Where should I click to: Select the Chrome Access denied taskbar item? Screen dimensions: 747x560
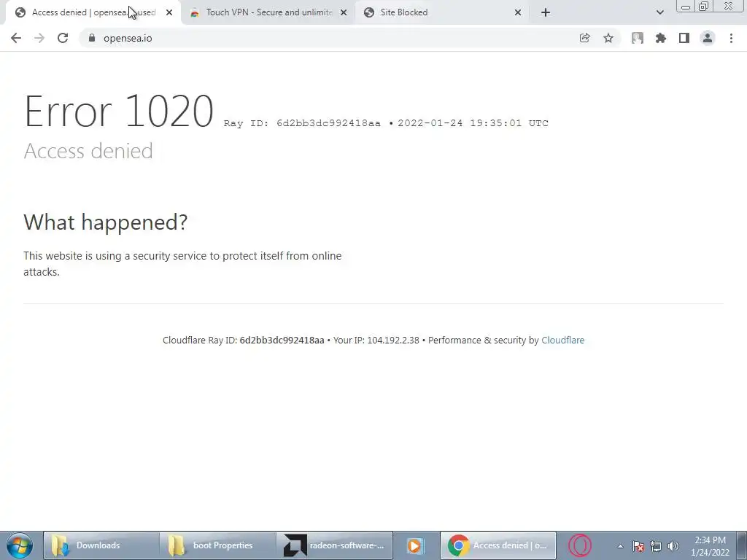click(498, 545)
